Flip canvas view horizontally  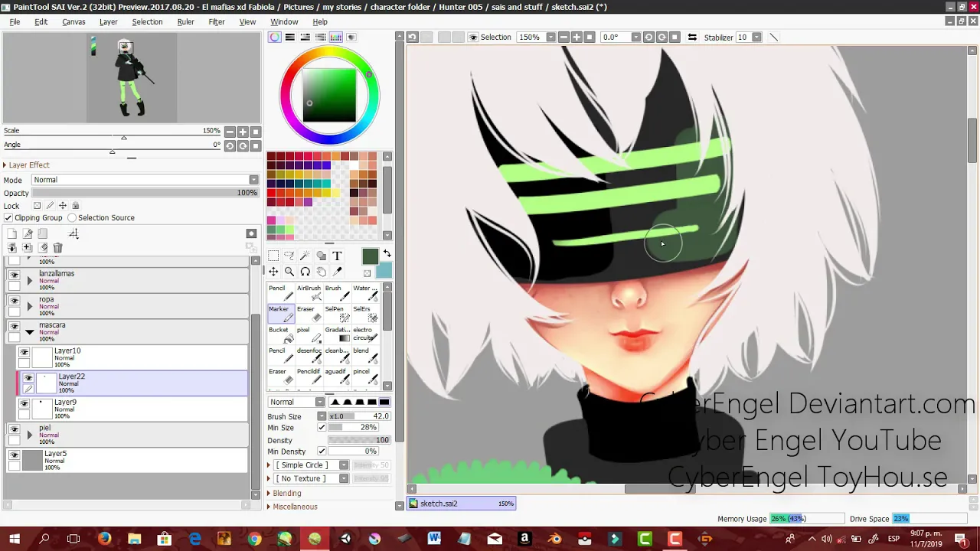692,37
